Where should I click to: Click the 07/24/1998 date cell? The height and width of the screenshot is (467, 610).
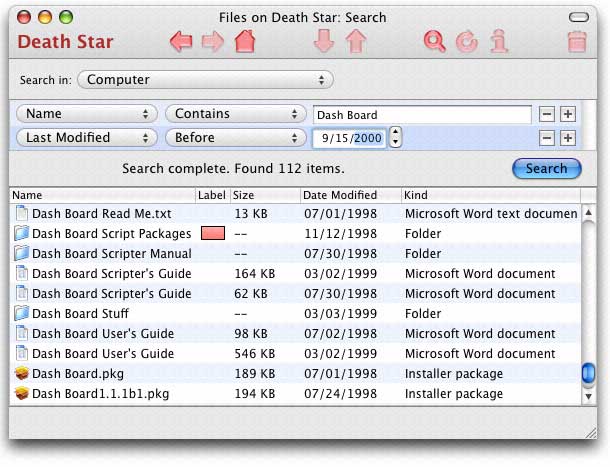340,393
